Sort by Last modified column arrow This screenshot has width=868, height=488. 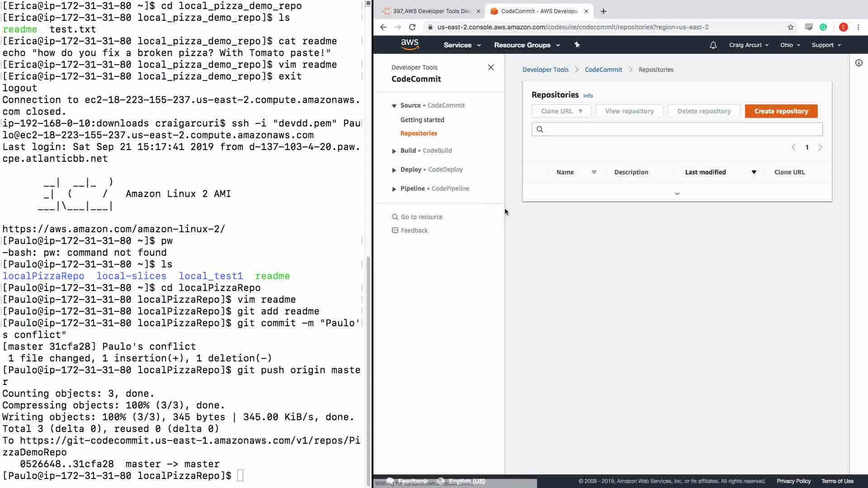pos(754,172)
